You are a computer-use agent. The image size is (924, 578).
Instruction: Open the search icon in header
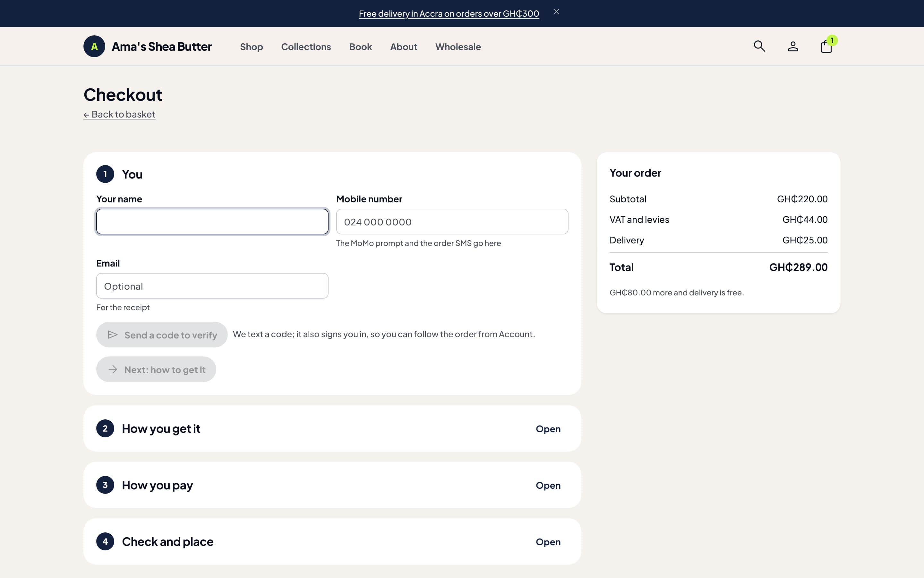[x=759, y=46]
